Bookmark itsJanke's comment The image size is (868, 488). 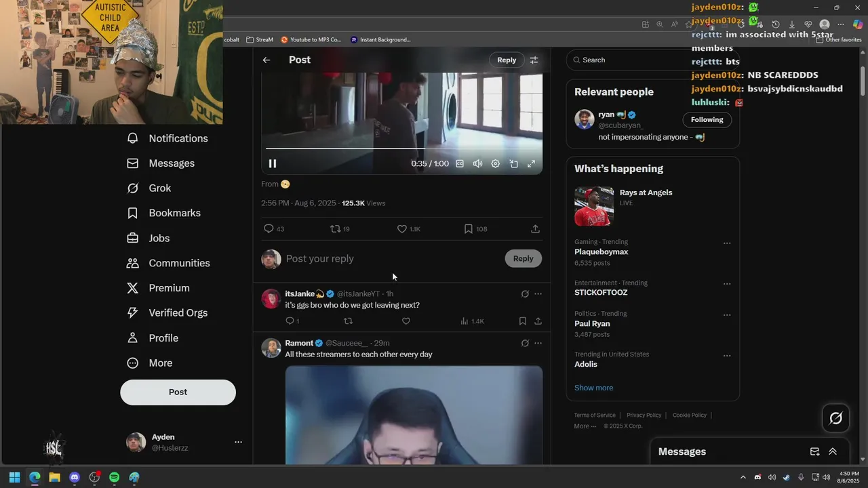522,321
